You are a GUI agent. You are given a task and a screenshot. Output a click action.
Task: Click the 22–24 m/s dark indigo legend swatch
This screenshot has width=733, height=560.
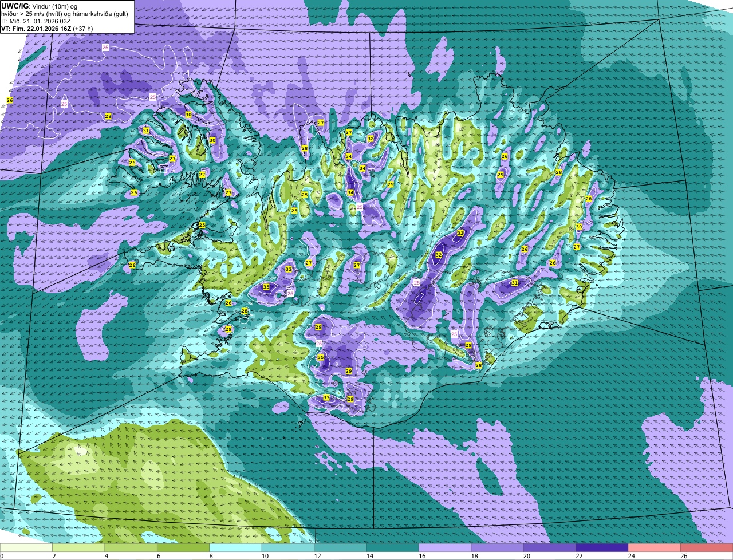point(602,548)
